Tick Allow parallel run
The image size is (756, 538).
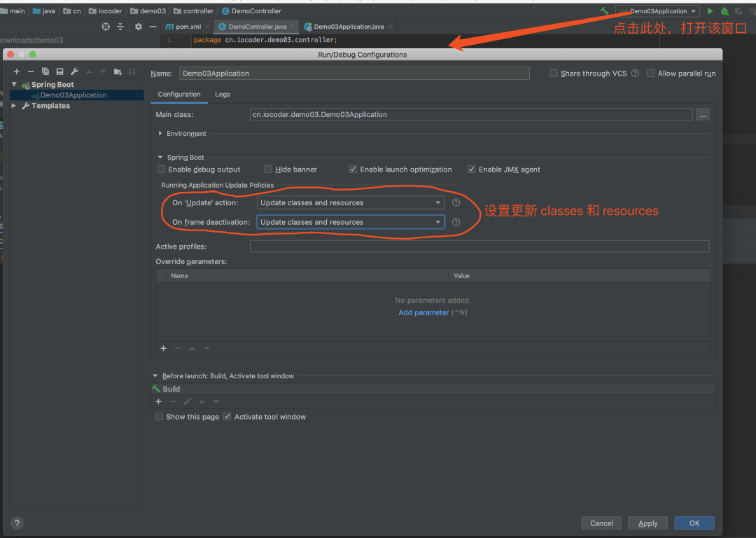(650, 74)
